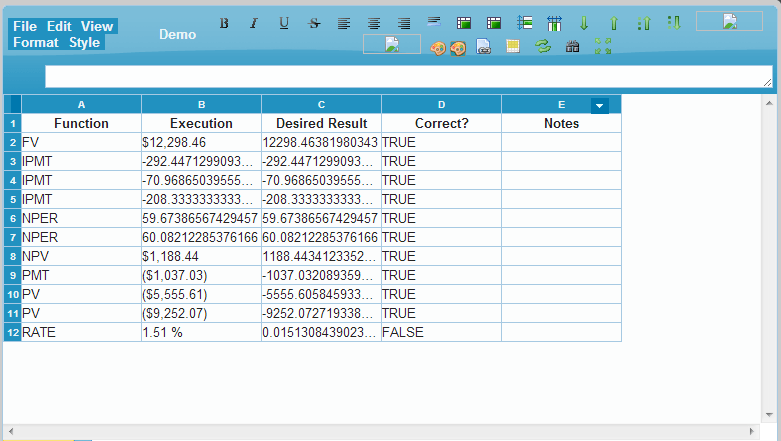Click inside the formula bar input
This screenshot has width=781, height=441.
(x=408, y=76)
